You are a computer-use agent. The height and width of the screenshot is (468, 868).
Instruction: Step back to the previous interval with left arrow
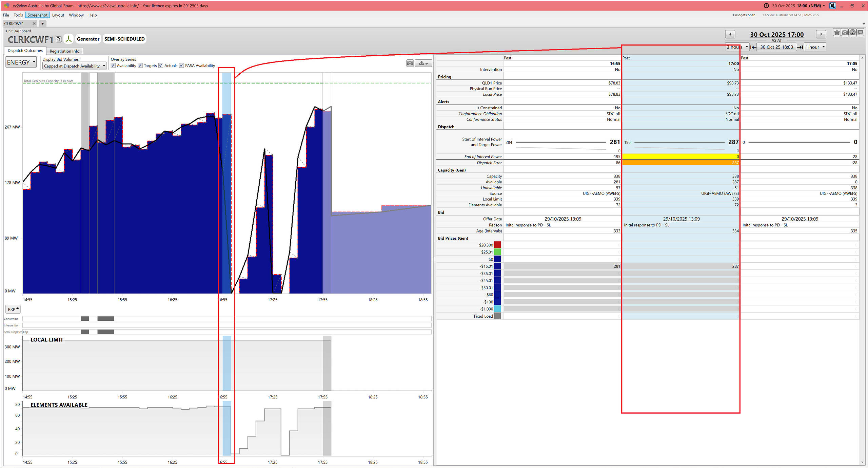[730, 34]
